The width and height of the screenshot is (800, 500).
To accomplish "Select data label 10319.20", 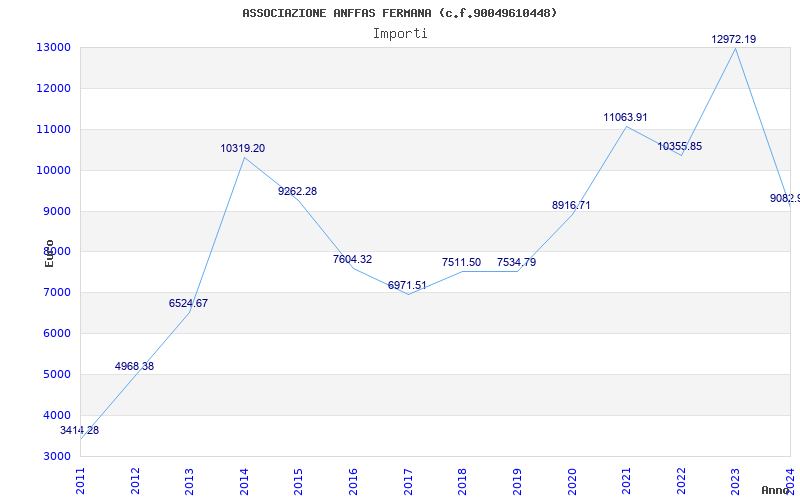I will pyautogui.click(x=243, y=148).
